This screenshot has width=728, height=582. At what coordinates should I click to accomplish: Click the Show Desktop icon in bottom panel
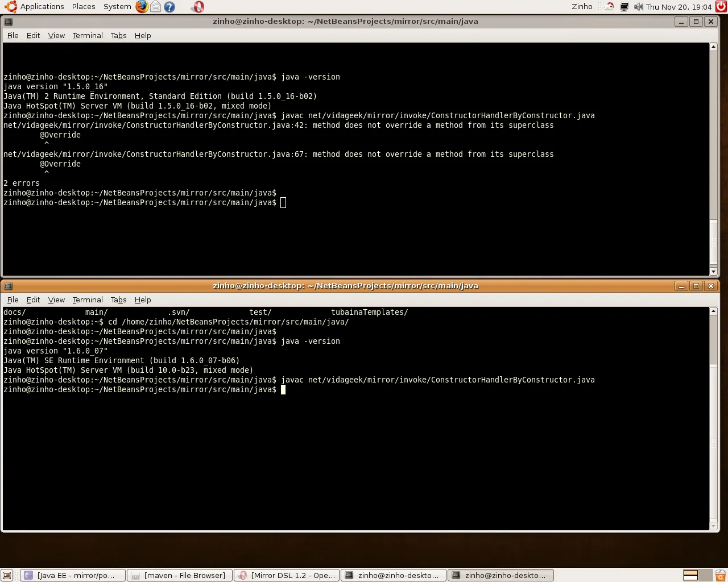[7, 575]
